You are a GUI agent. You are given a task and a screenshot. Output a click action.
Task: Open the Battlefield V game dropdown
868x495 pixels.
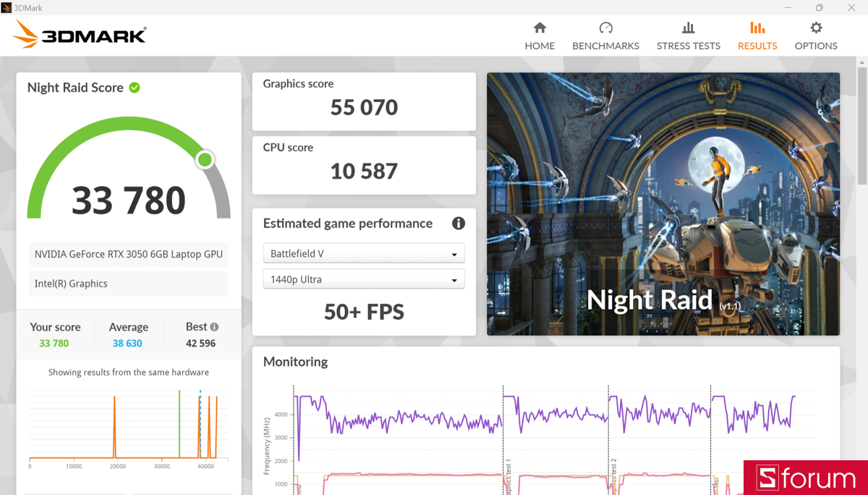363,253
